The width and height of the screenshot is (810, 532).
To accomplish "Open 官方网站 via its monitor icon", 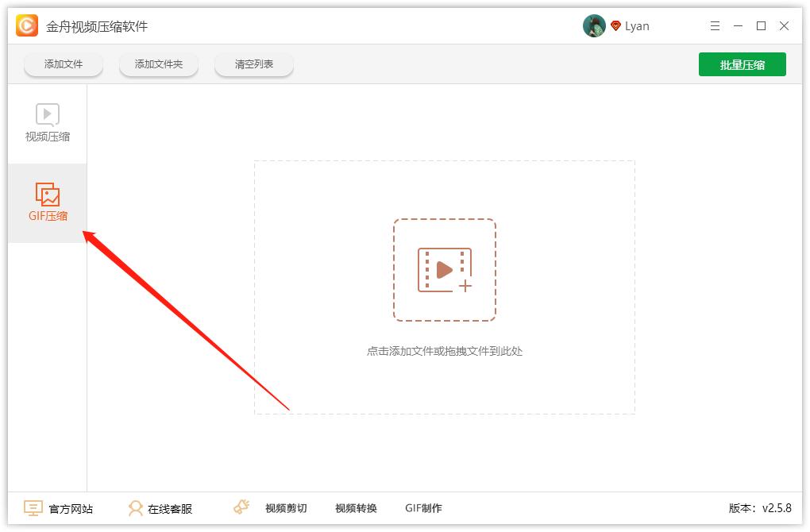I will 32,507.
